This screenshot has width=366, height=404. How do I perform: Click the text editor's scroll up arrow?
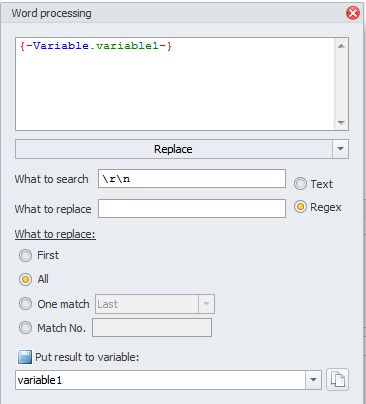[x=341, y=46]
